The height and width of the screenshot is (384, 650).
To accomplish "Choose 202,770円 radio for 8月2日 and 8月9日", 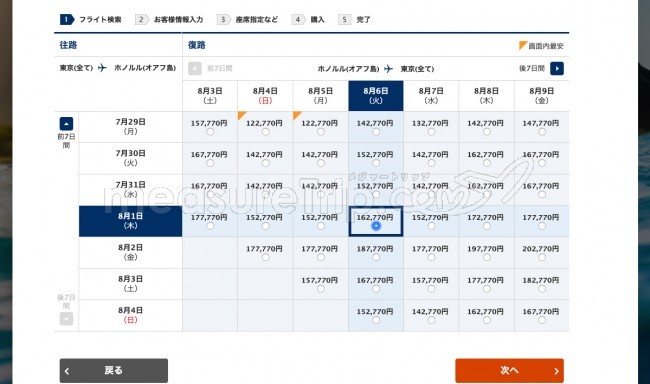I will (542, 258).
